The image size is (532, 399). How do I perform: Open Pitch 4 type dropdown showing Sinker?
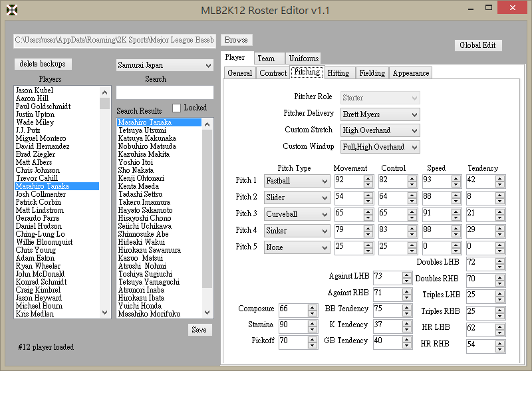pyautogui.click(x=297, y=231)
